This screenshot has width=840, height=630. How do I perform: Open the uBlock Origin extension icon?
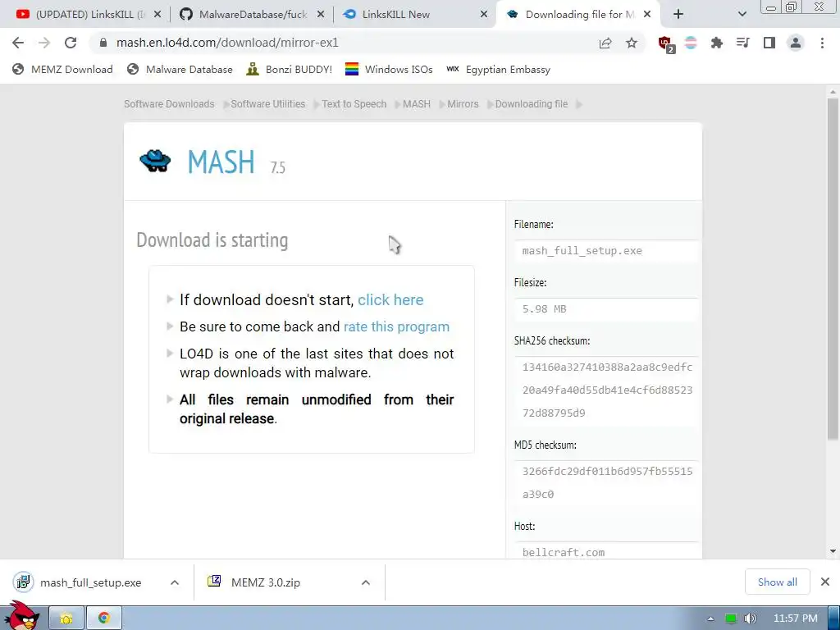[x=666, y=44]
